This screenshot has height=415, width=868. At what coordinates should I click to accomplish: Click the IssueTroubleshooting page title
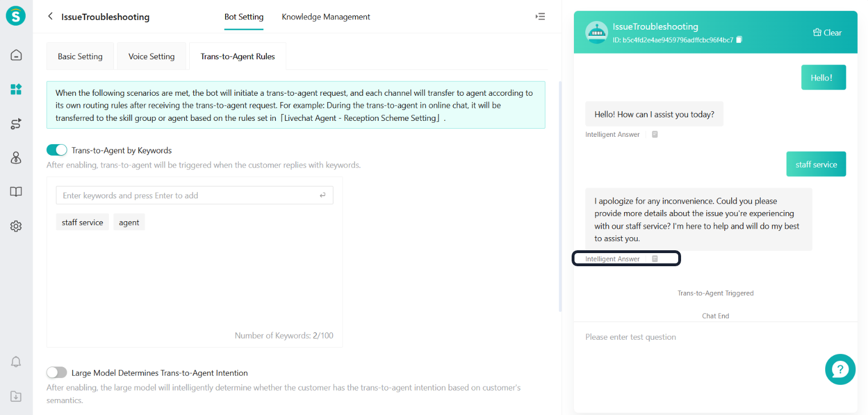point(105,17)
